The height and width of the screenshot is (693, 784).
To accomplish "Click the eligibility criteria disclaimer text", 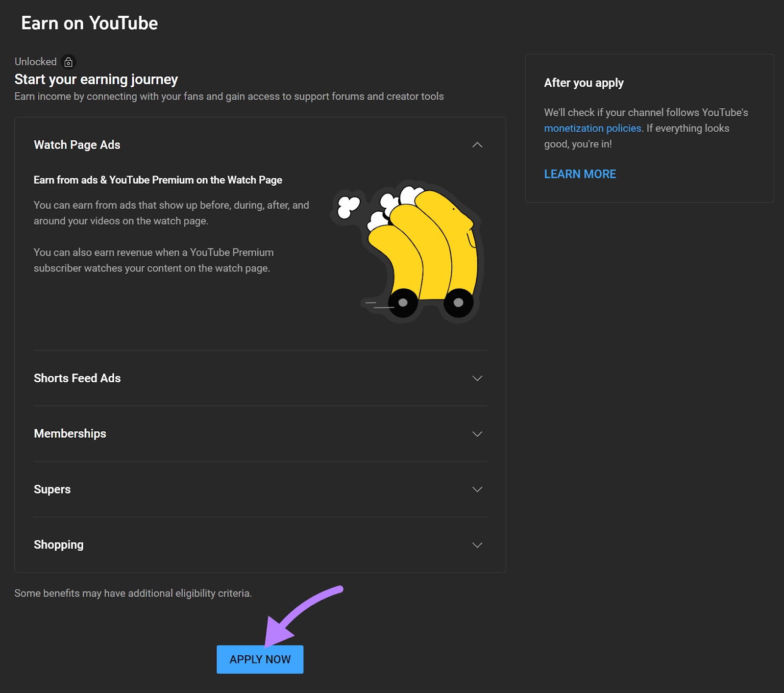I will tap(133, 593).
